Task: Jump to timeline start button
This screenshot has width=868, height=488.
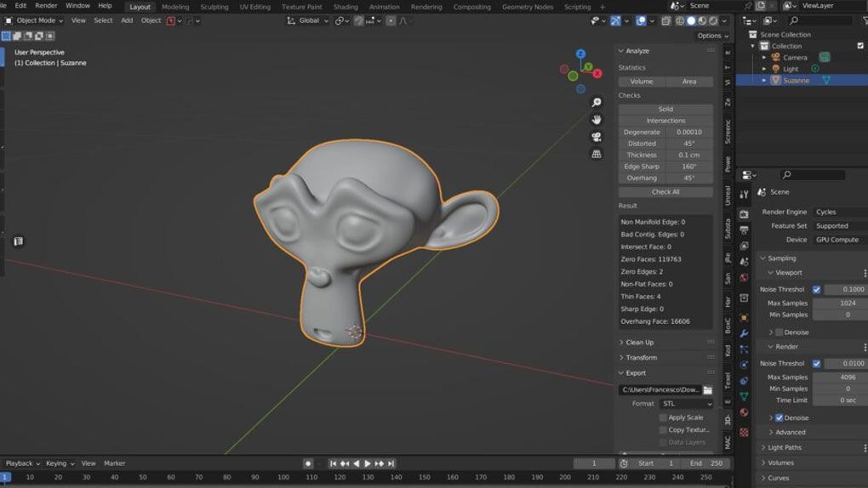Action: pos(333,463)
